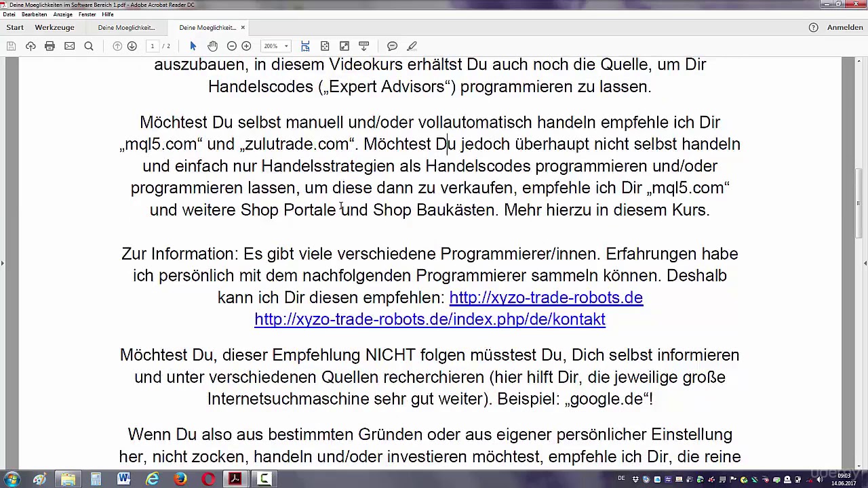The width and height of the screenshot is (868, 488).
Task: Open Camtasia from the taskbar
Action: 264,480
